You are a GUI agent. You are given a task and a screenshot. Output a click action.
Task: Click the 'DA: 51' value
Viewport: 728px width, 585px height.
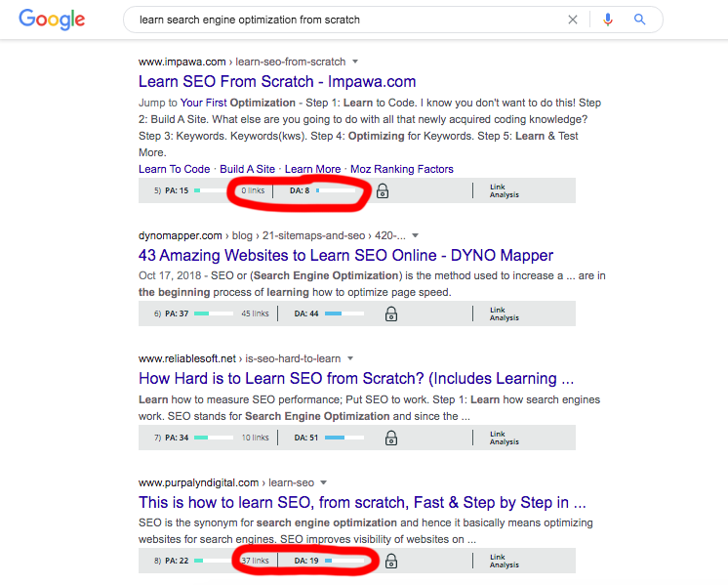coord(306,438)
